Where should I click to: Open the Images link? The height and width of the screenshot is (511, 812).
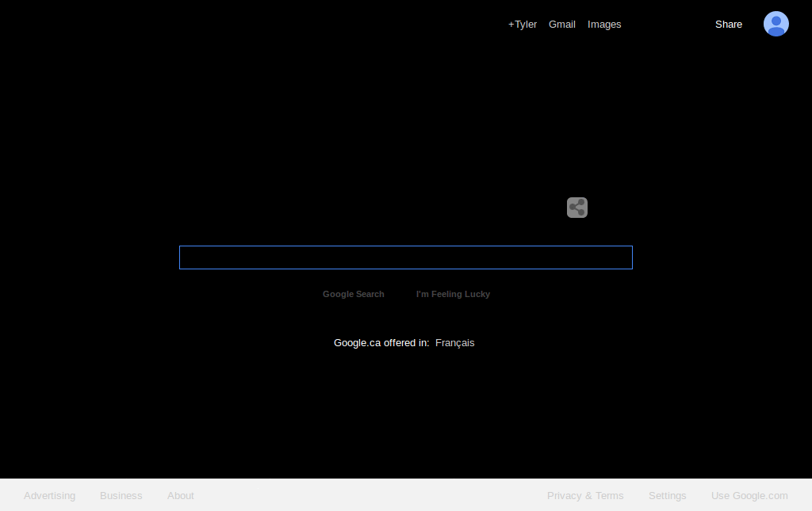click(603, 25)
